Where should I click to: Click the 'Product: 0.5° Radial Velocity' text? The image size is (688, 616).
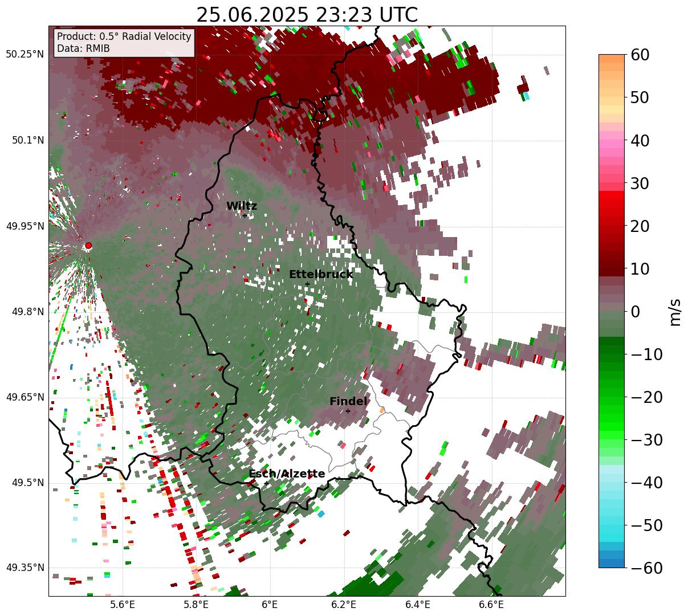pos(124,36)
